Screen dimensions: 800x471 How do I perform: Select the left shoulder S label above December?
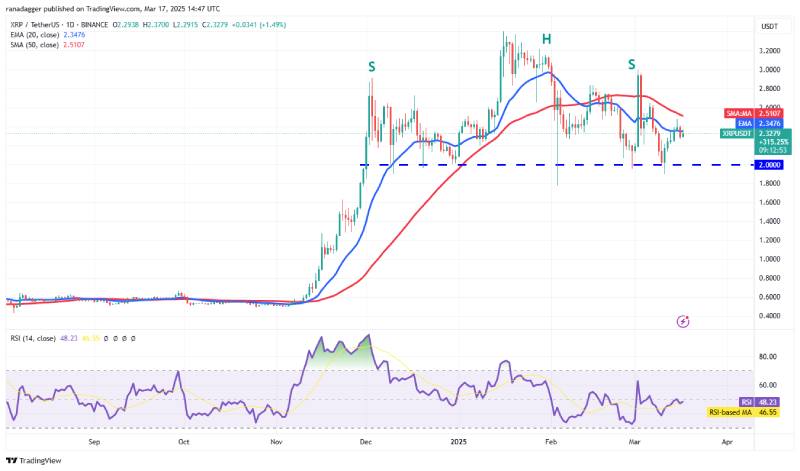tap(372, 67)
